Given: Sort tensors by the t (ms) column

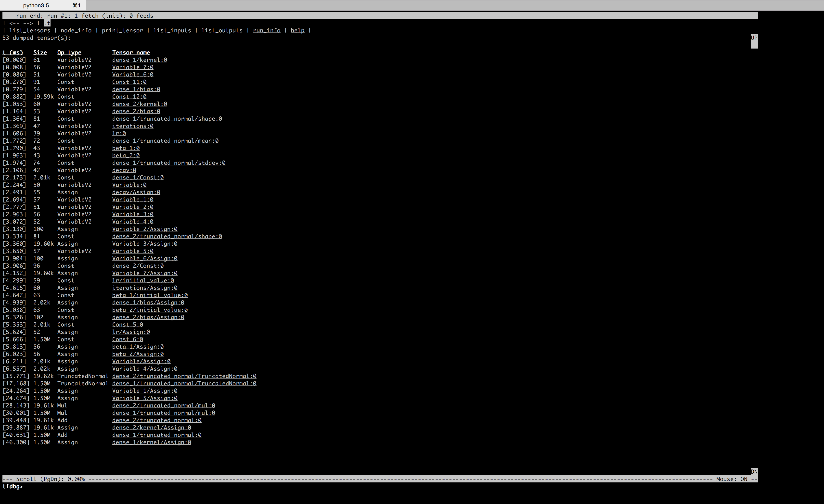Looking at the screenshot, I should pyautogui.click(x=13, y=52).
